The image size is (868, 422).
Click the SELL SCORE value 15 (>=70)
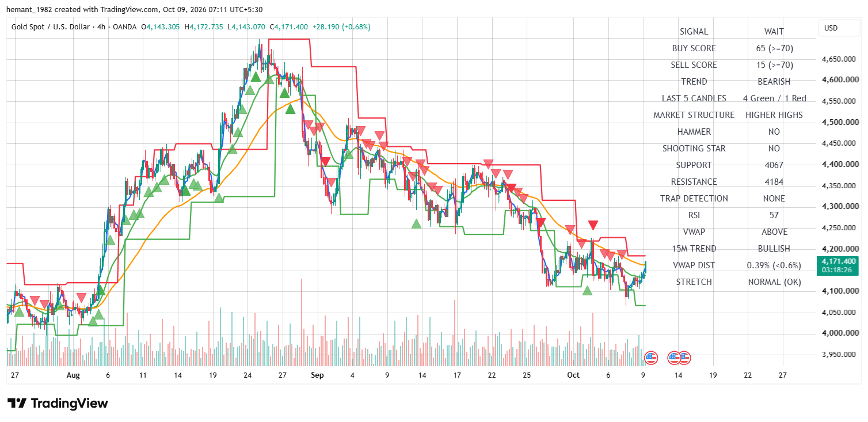coord(774,65)
